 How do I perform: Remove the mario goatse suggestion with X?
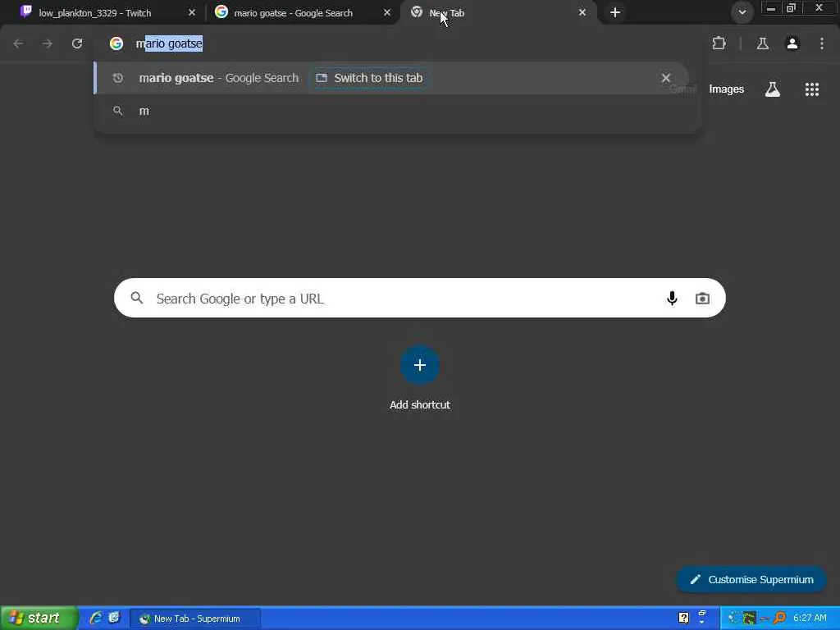pyautogui.click(x=666, y=78)
